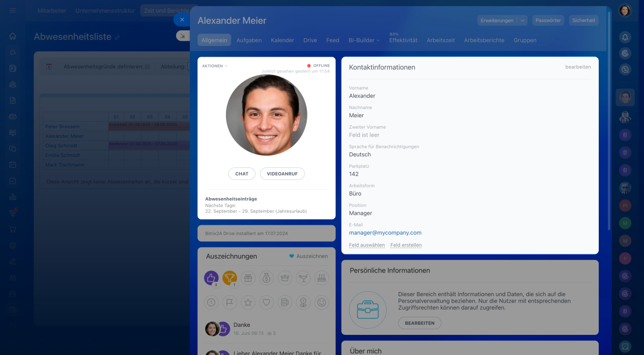This screenshot has height=355, width=644.
Task: Select the flag award badge
Action: pos(230,302)
